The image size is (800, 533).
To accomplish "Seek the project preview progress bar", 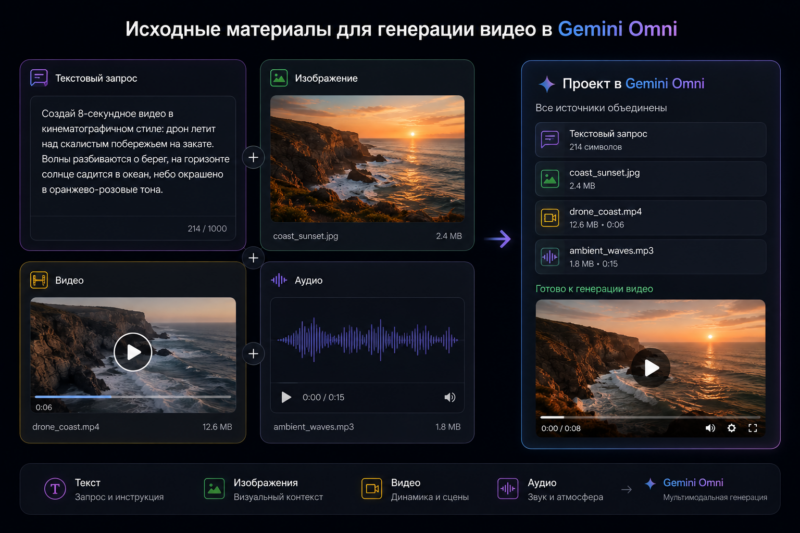I will 651,417.
